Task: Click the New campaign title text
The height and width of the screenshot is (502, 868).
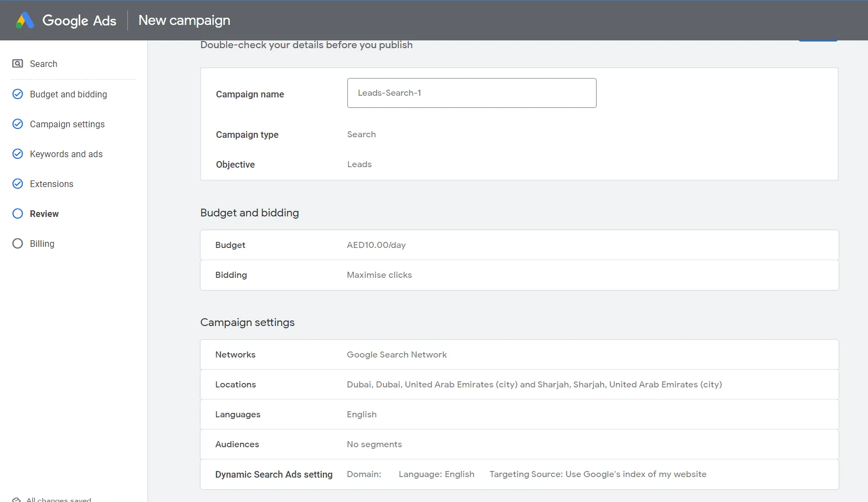Action: (x=184, y=20)
